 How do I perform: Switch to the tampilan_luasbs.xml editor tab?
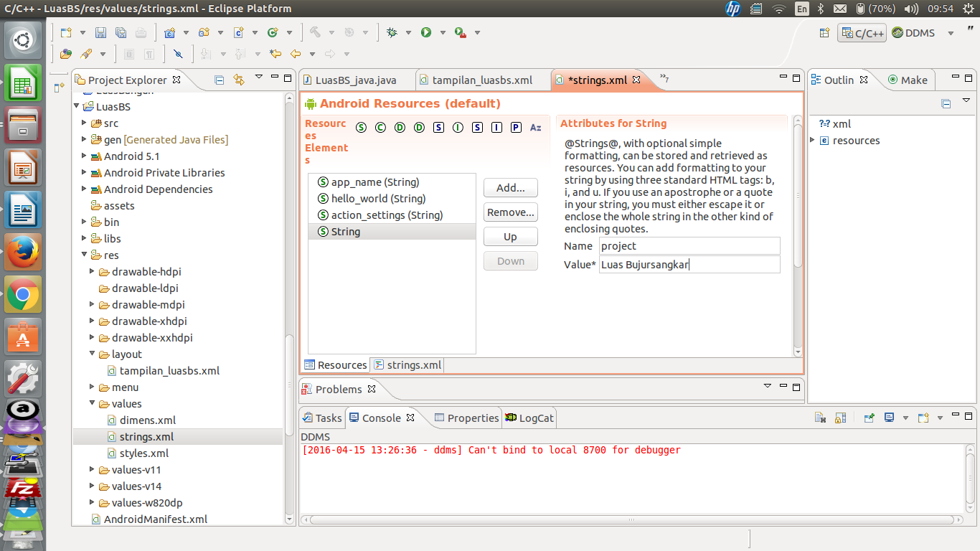click(482, 80)
